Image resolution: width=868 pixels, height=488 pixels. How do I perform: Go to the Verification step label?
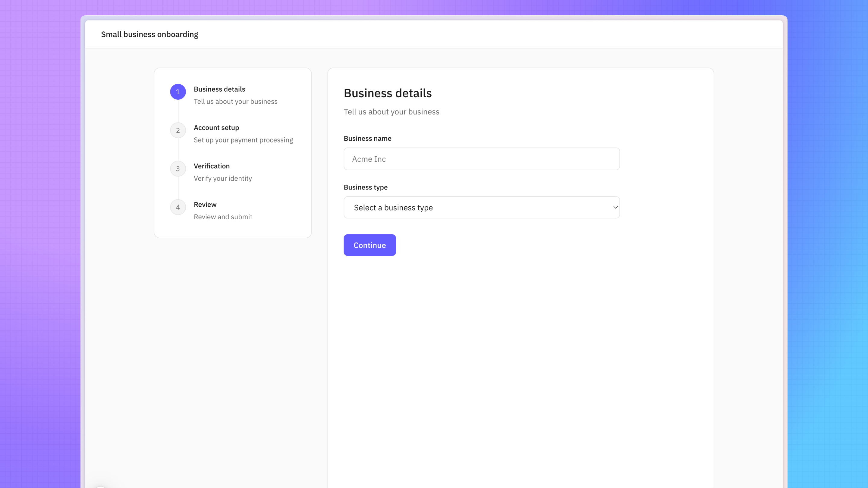(x=212, y=166)
